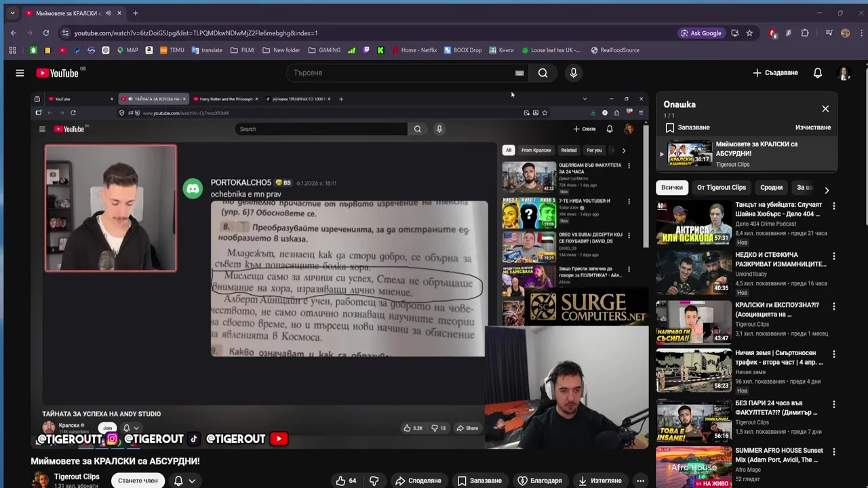Open more actions three-dot menu below video
This screenshot has width=868, height=488.
click(640, 481)
